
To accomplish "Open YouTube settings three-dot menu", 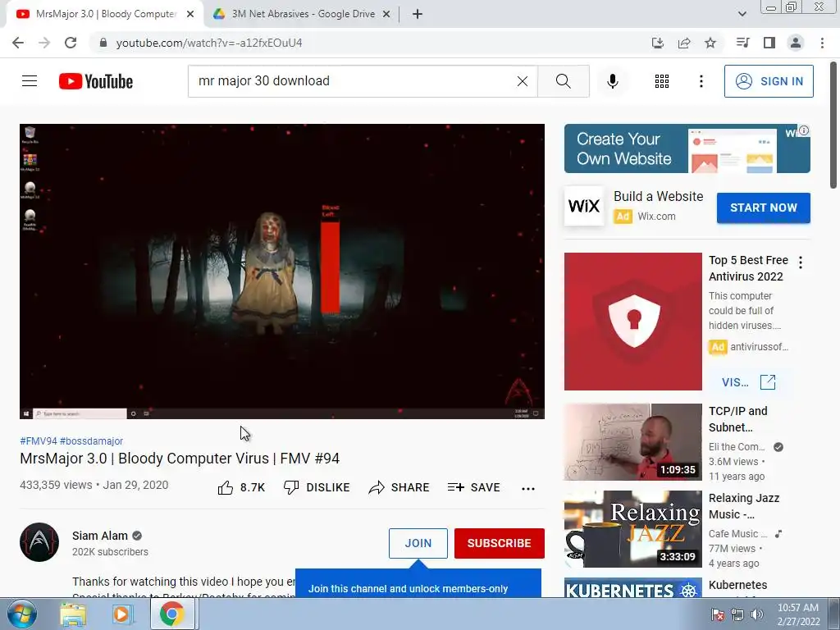I will click(x=701, y=81).
